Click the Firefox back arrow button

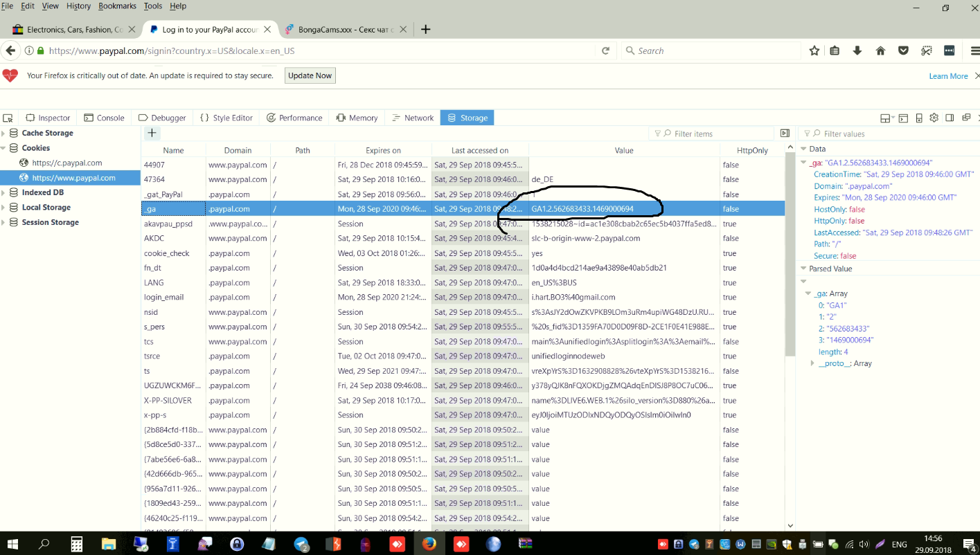click(10, 51)
